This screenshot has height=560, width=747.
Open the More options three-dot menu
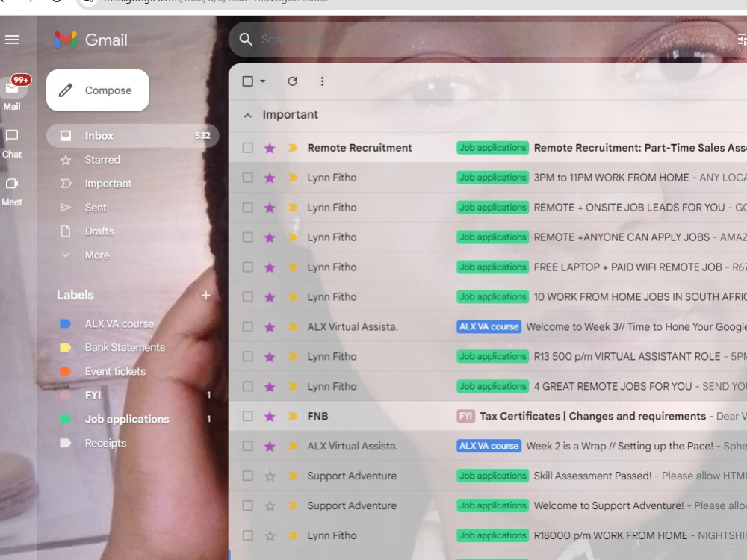322,81
